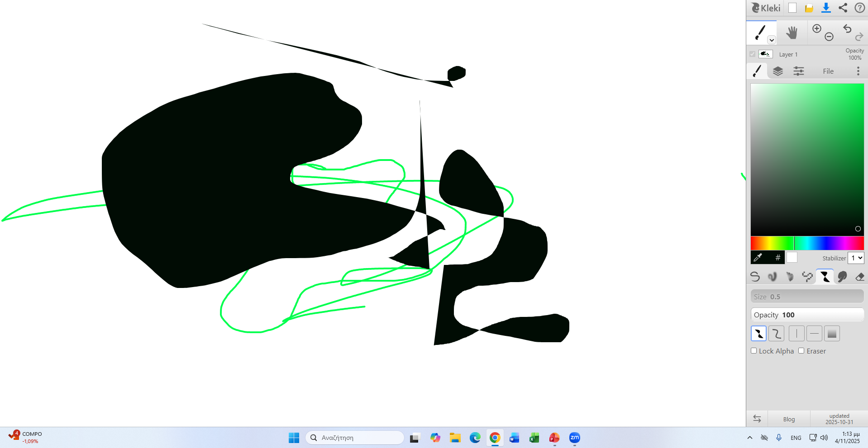Open the Blog link
Viewport: 868px width, 448px height.
pos(789,419)
